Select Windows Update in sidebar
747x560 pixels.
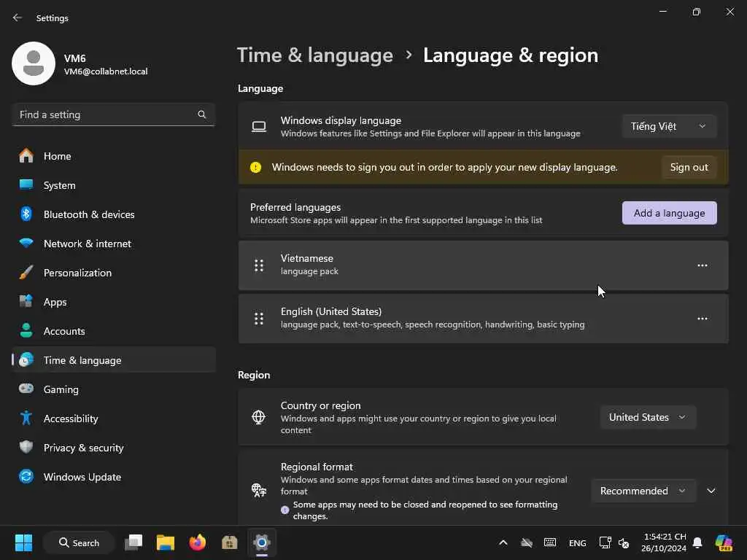114,477
